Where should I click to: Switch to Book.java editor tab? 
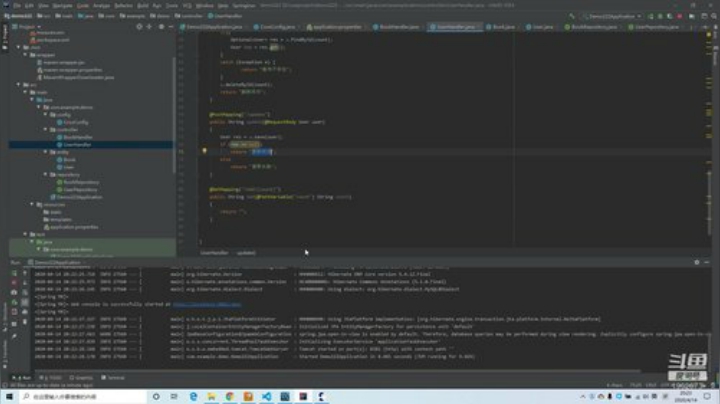pos(501,27)
